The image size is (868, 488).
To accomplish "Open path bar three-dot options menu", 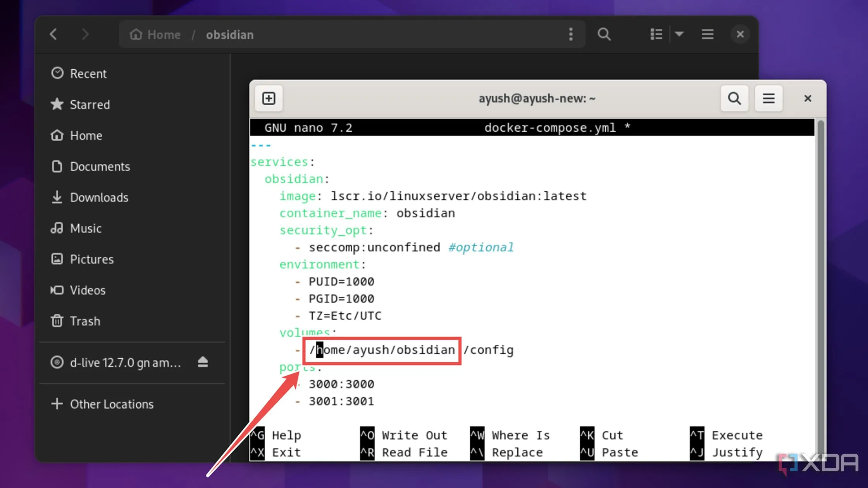I will point(571,34).
